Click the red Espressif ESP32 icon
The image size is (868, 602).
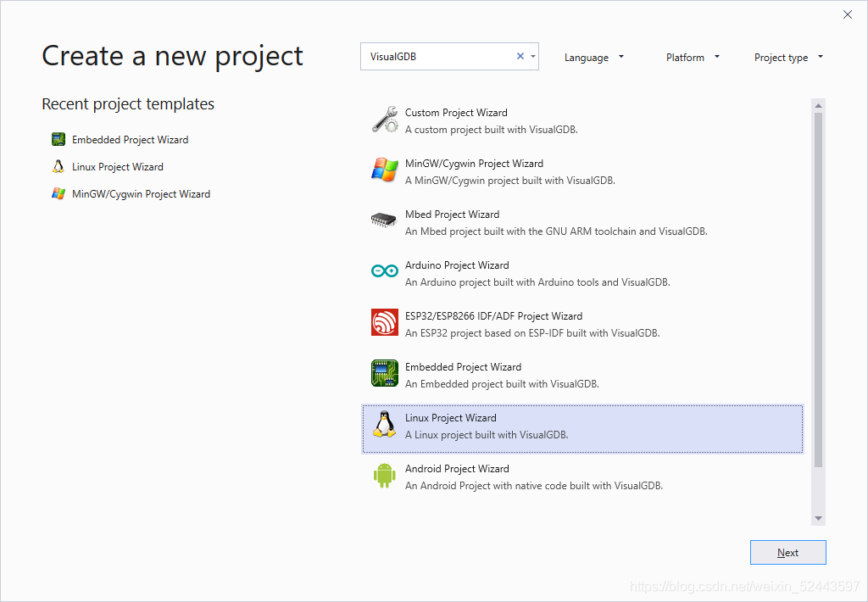click(x=385, y=322)
